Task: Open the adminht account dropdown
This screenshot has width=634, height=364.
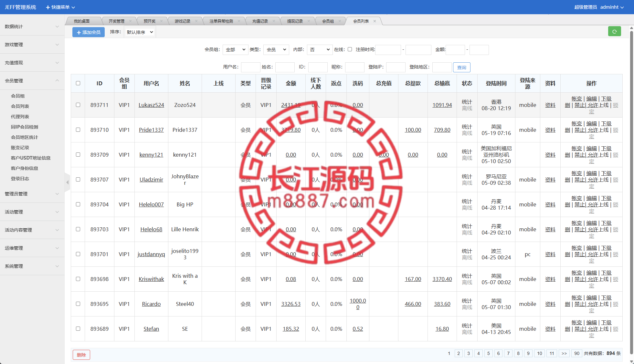Action: (x=612, y=7)
